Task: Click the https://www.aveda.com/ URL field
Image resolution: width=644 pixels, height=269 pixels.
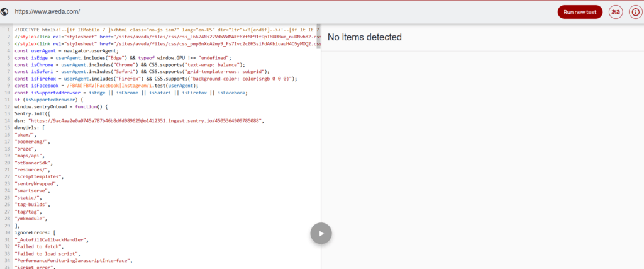Action: coord(47,11)
